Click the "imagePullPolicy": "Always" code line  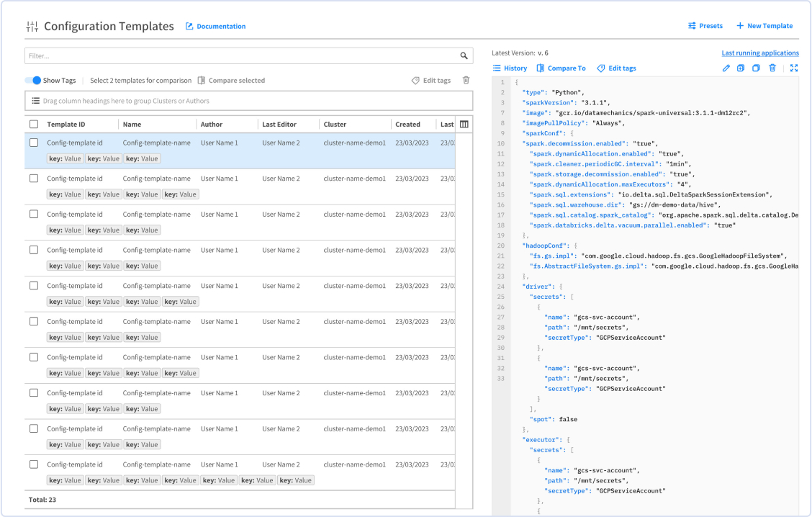point(574,123)
